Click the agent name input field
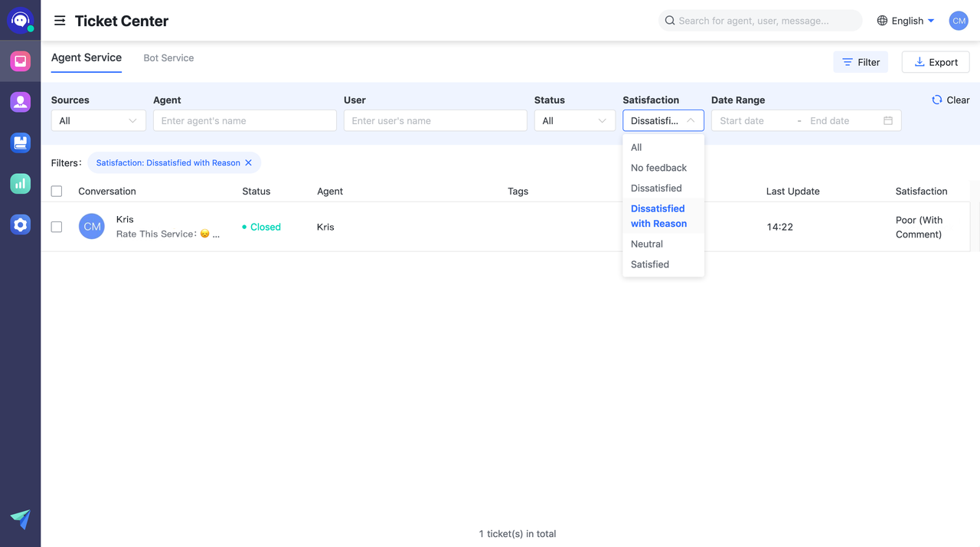The image size is (980, 547). [245, 121]
